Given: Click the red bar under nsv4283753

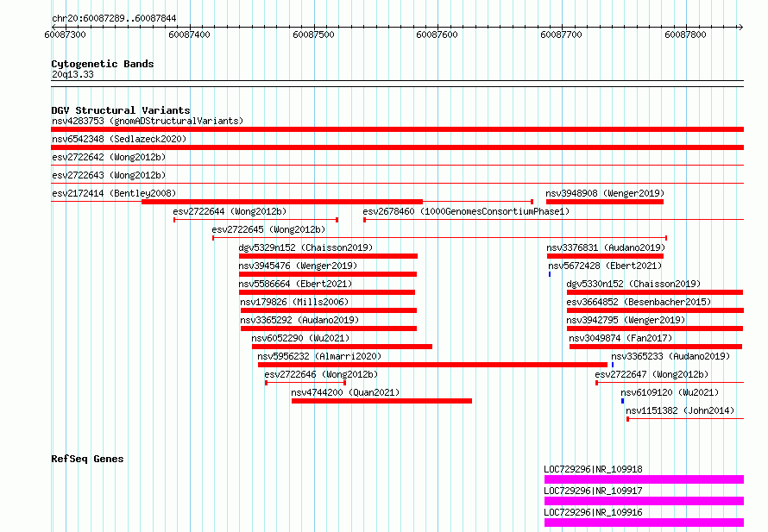Looking at the screenshot, I should click(x=397, y=129).
